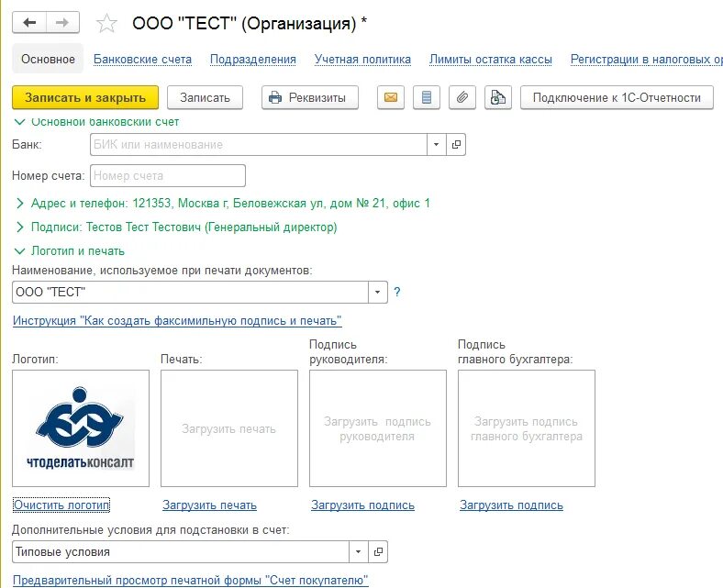
Task: Click the главного бухгалтера signature image box
Action: (x=527, y=428)
